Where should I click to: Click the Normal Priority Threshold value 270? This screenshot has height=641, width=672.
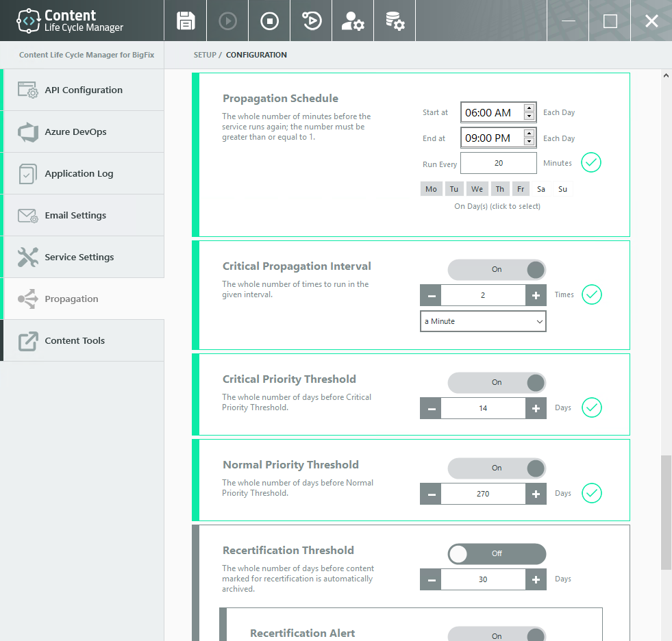(x=483, y=494)
